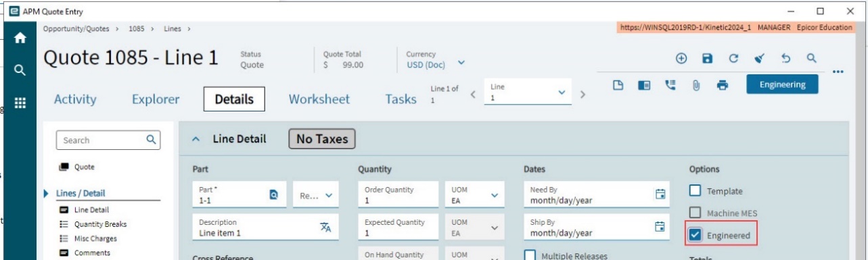Image resolution: width=868 pixels, height=260 pixels.
Task: Click the Lines breadcrumb link
Action: [173, 29]
